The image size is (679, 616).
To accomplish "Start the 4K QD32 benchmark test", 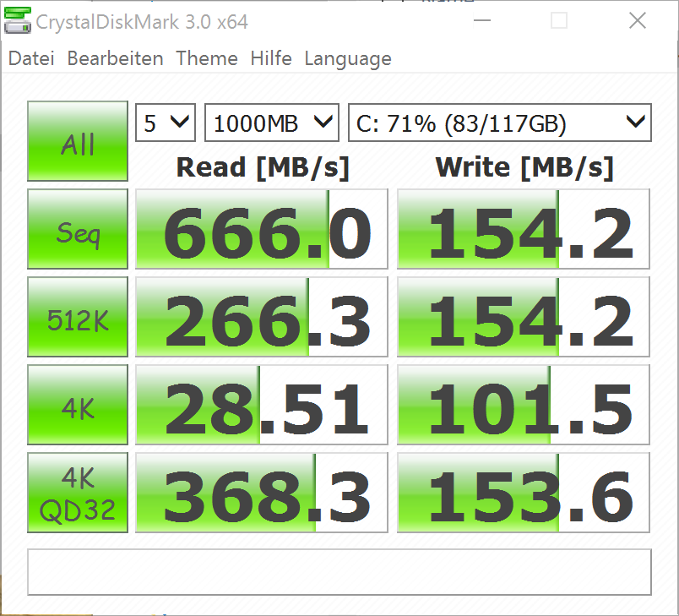I will tap(78, 493).
